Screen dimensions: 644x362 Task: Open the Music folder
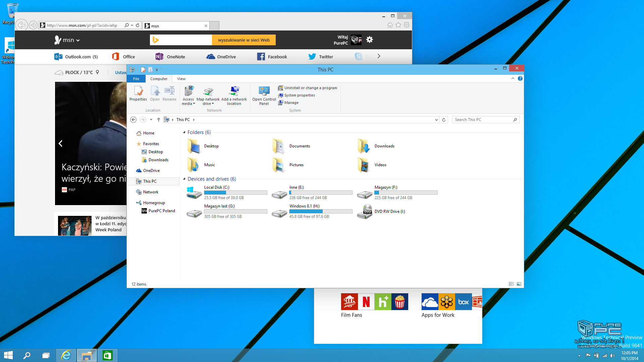201,165
